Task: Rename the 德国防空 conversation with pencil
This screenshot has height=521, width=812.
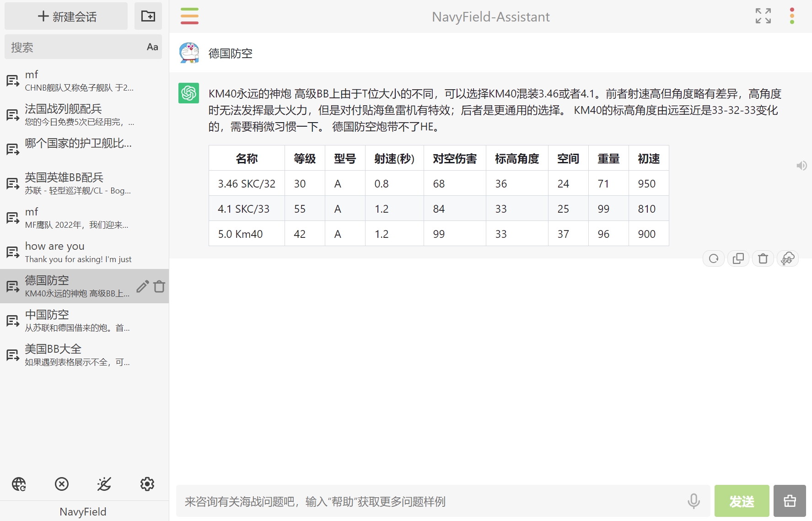Action: (x=142, y=286)
